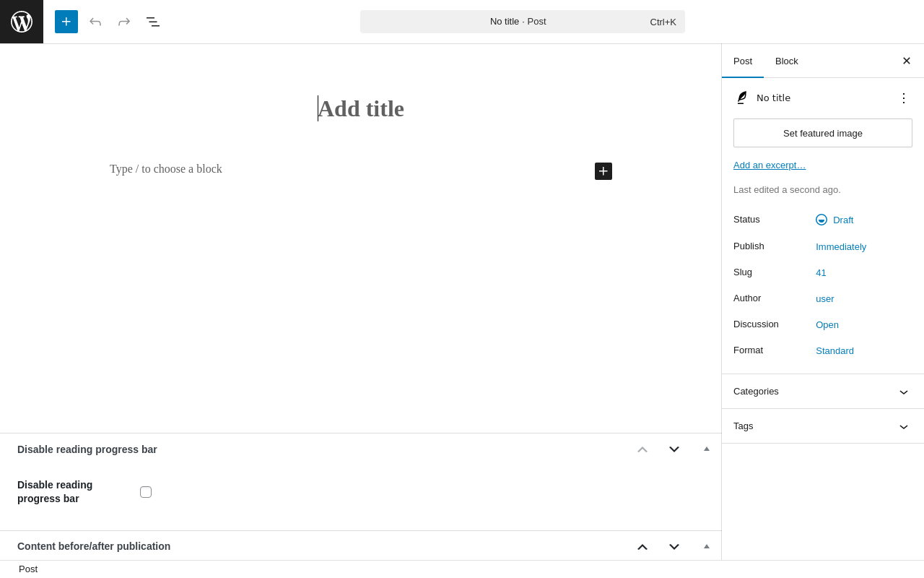Open the Document Overview list icon

click(153, 22)
